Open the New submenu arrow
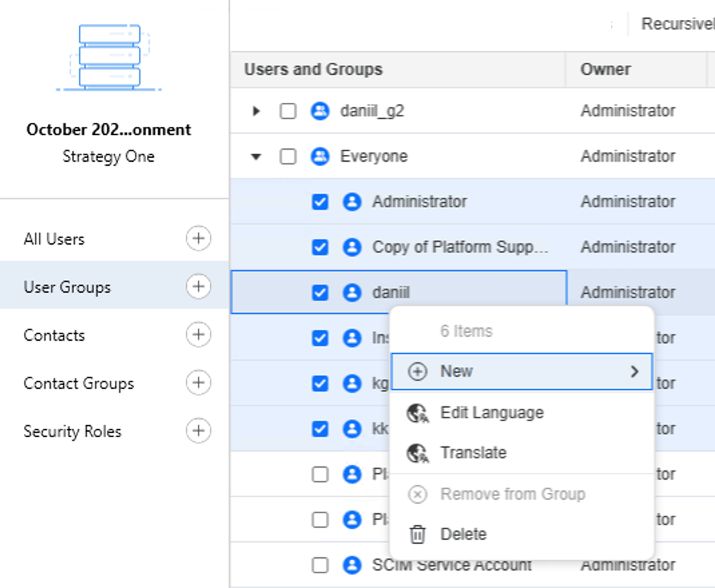Screen dimensions: 715x588 point(634,372)
